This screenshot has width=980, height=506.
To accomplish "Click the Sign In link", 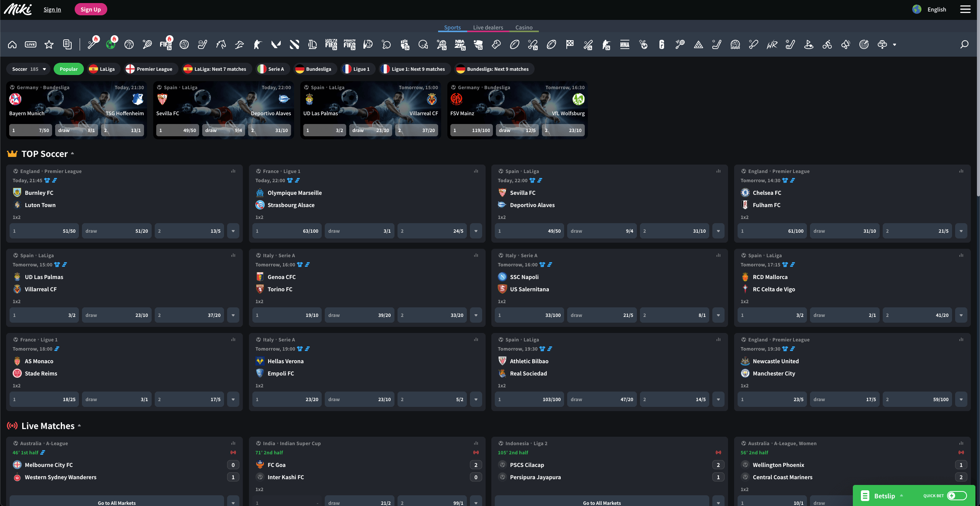I will click(x=52, y=10).
